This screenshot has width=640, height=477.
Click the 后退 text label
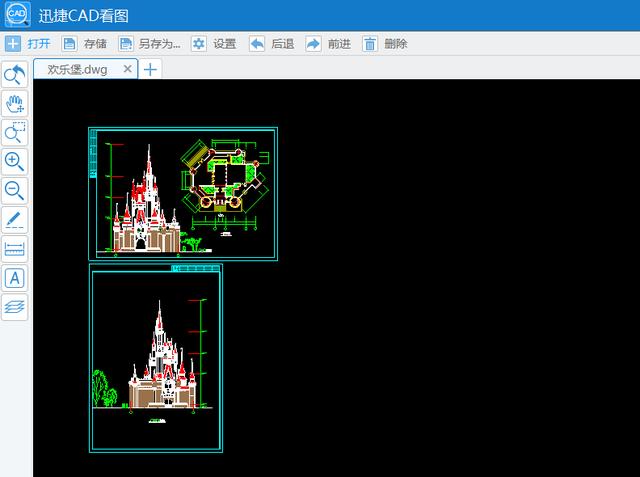(282, 44)
